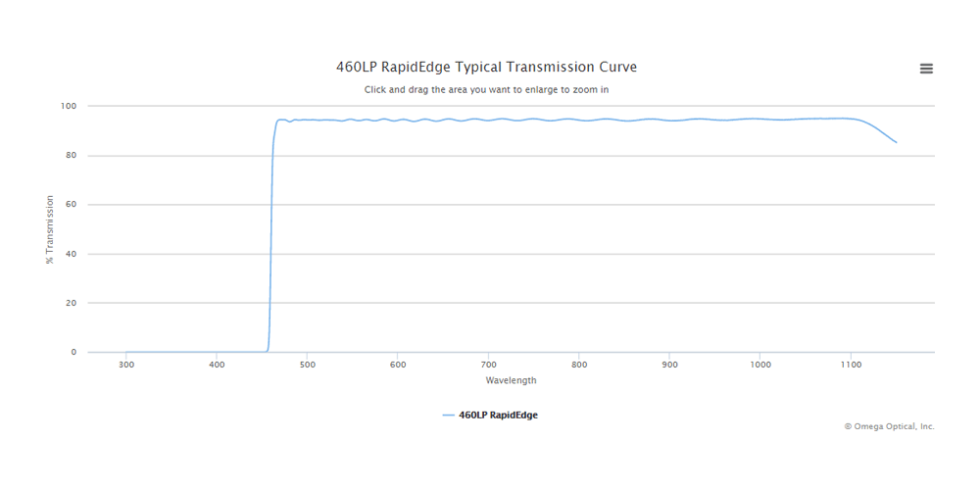980x490 pixels.
Task: Click the 500 wavelength axis label
Action: [307, 364]
